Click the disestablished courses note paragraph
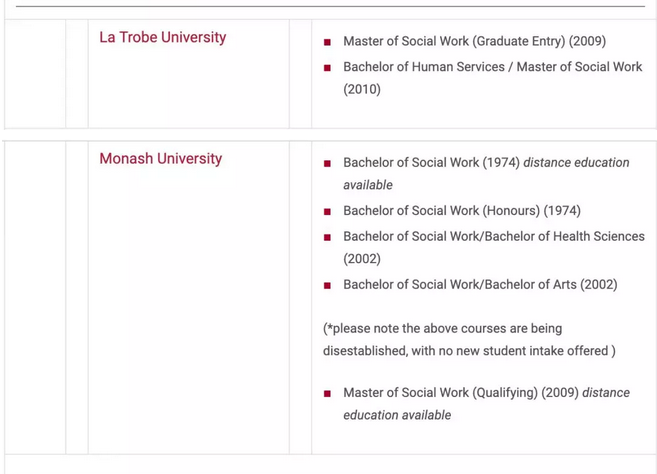The width and height of the screenshot is (657, 474). coord(469,340)
